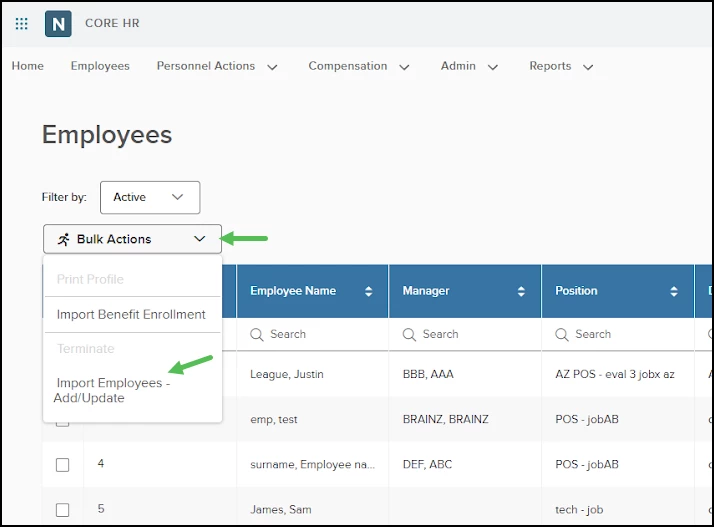Open the Employees tab
The image size is (714, 527).
[x=100, y=66]
